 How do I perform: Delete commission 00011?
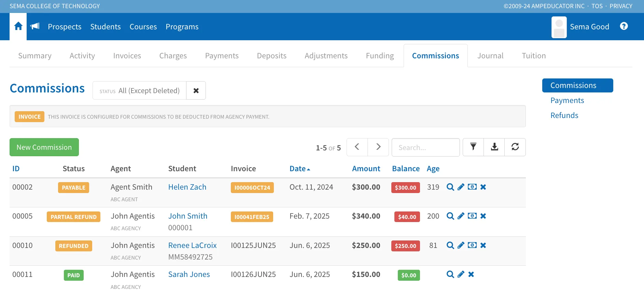pyautogui.click(x=471, y=274)
